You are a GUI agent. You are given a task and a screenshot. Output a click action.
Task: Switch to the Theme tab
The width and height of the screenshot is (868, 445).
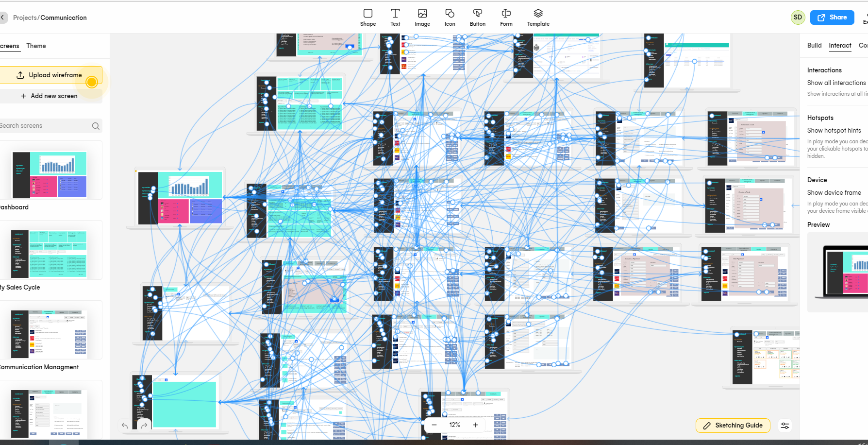coord(36,46)
